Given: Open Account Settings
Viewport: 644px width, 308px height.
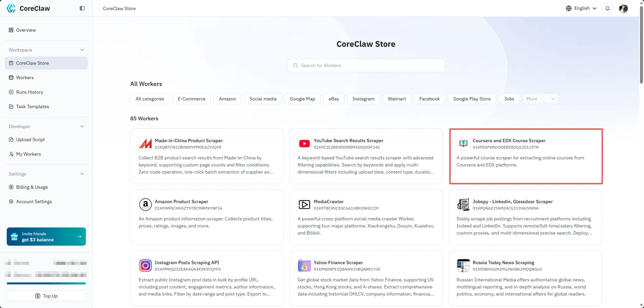Looking at the screenshot, I should [x=46, y=202].
